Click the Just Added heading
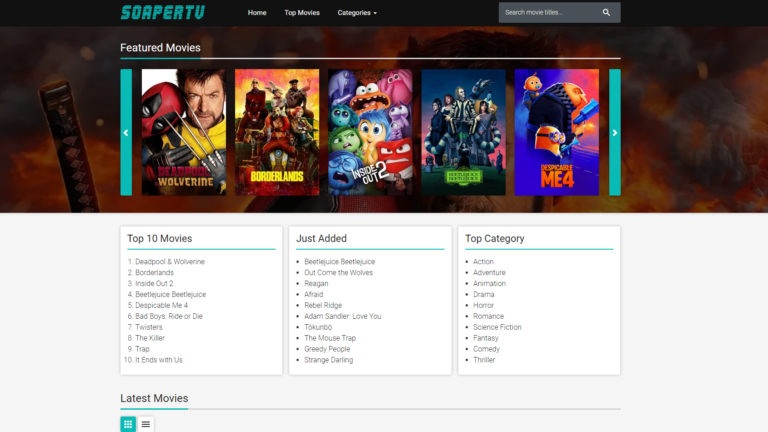The height and width of the screenshot is (432, 768). coord(321,239)
